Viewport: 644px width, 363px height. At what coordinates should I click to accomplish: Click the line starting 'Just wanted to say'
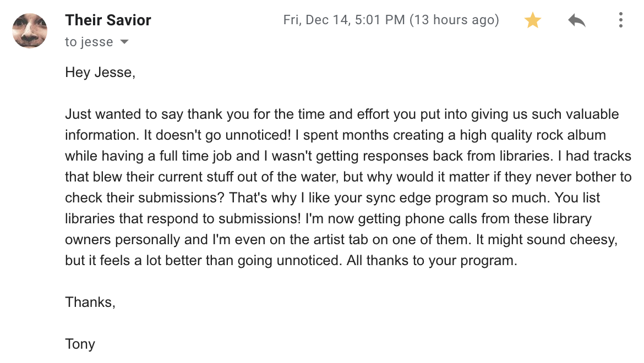click(x=342, y=114)
